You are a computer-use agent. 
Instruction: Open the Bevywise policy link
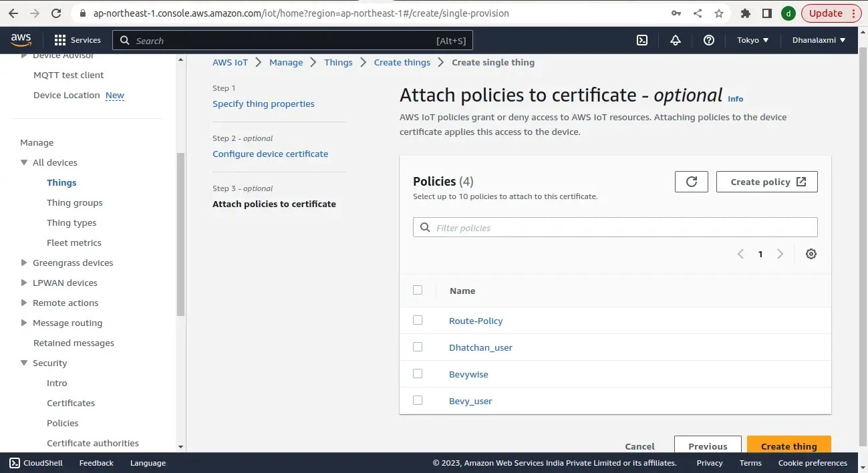point(468,374)
